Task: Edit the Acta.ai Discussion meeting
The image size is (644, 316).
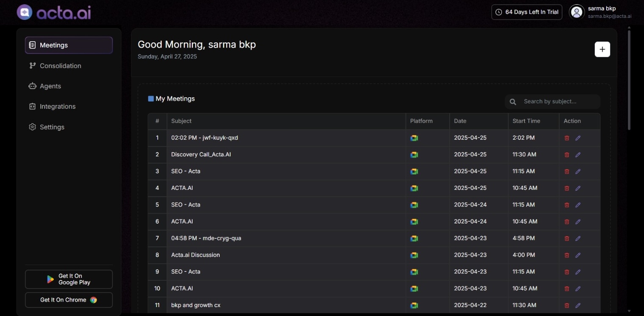Action: click(x=578, y=255)
